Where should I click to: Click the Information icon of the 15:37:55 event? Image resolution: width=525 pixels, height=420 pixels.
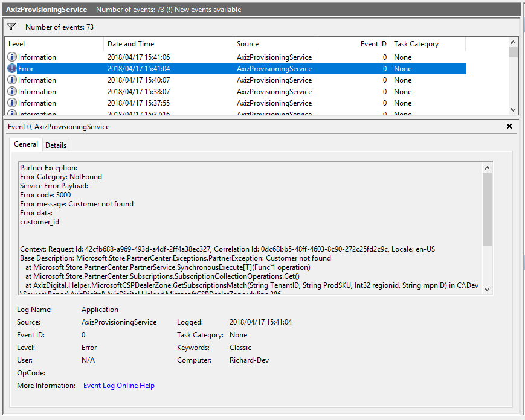11,103
